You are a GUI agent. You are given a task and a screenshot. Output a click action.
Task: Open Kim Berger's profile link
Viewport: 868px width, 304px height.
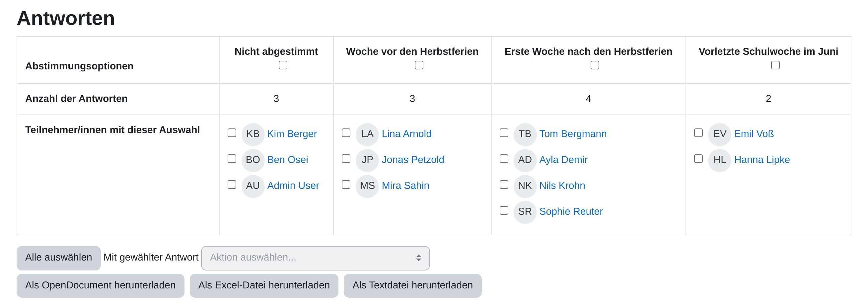(292, 134)
